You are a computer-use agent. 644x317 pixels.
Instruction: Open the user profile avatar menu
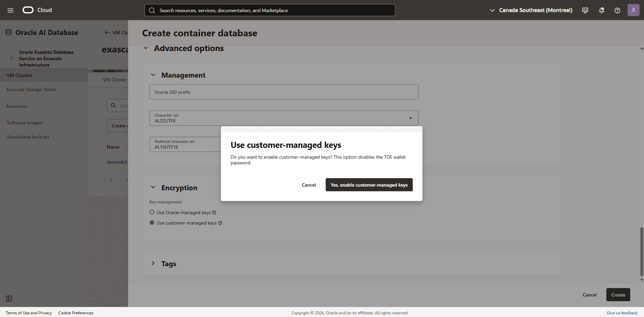click(633, 10)
